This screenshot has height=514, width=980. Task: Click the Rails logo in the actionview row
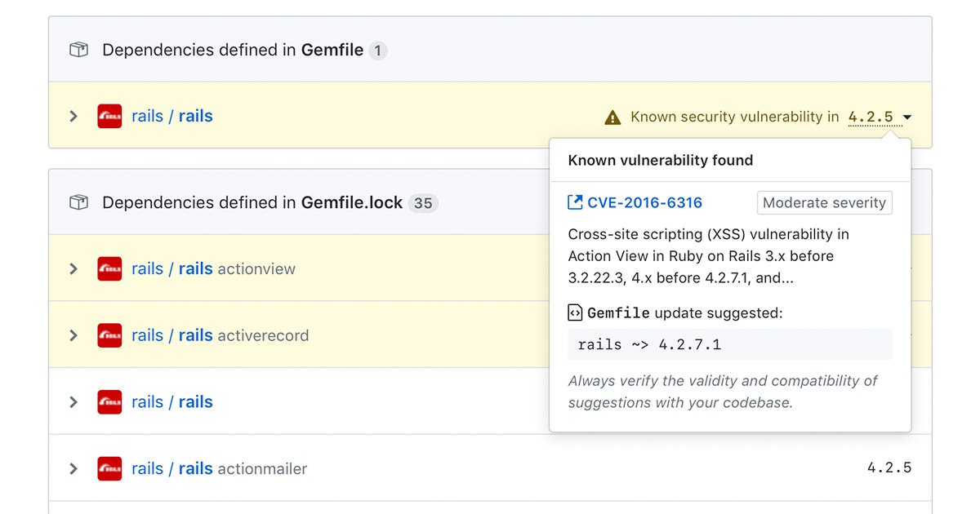tap(109, 269)
